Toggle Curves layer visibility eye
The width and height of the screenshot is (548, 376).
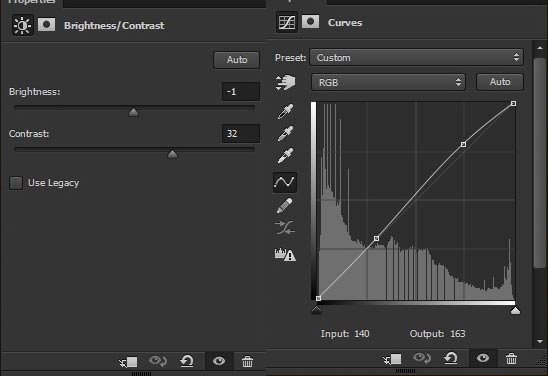(483, 358)
